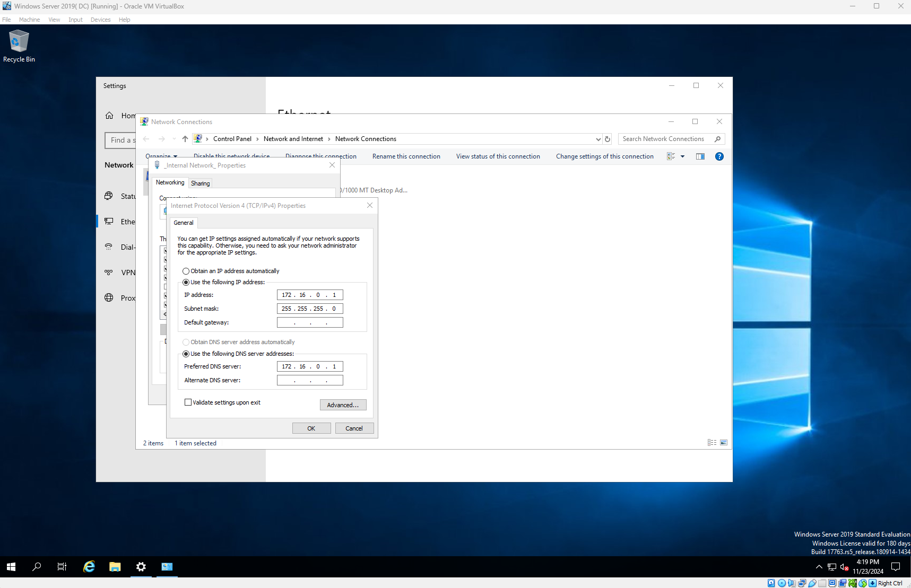Click the Change your view icon
The height and width of the screenshot is (588, 911).
click(x=671, y=156)
